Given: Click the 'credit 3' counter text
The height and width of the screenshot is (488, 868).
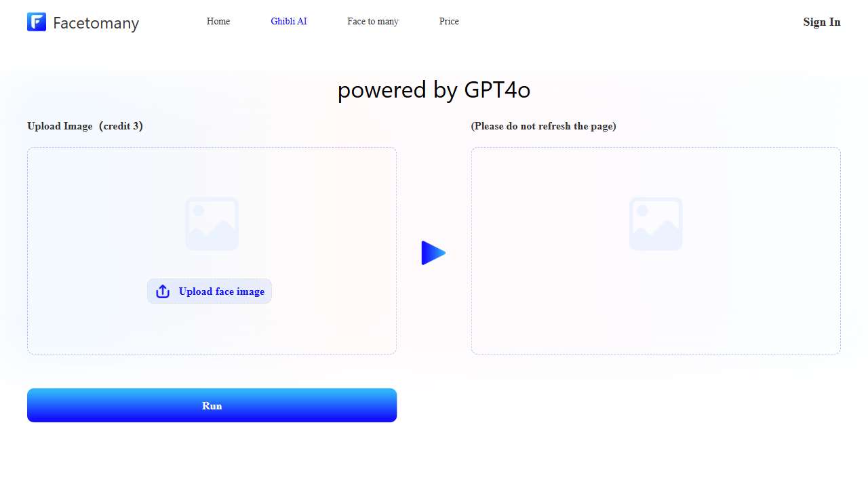Looking at the screenshot, I should (122, 126).
